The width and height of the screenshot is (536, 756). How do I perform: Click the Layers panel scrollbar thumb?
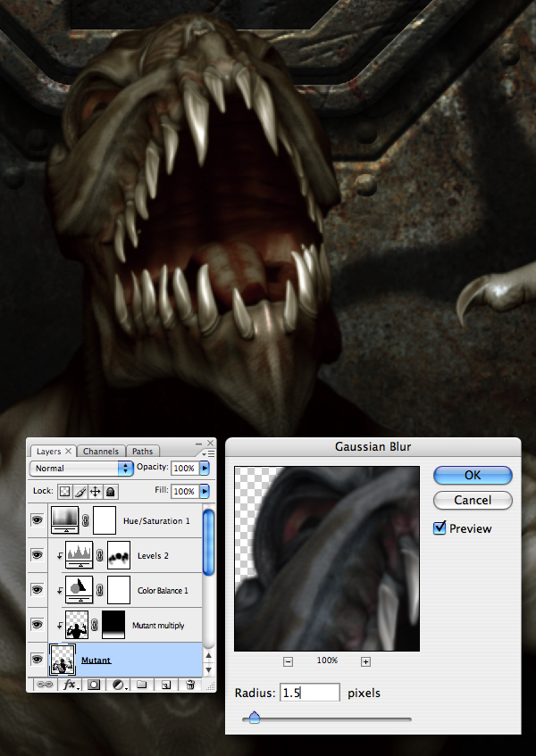pos(208,543)
